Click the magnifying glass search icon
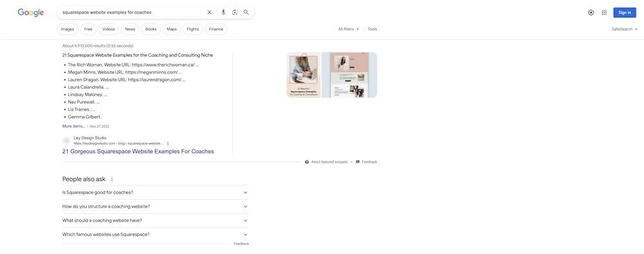644x254 pixels. [x=246, y=12]
